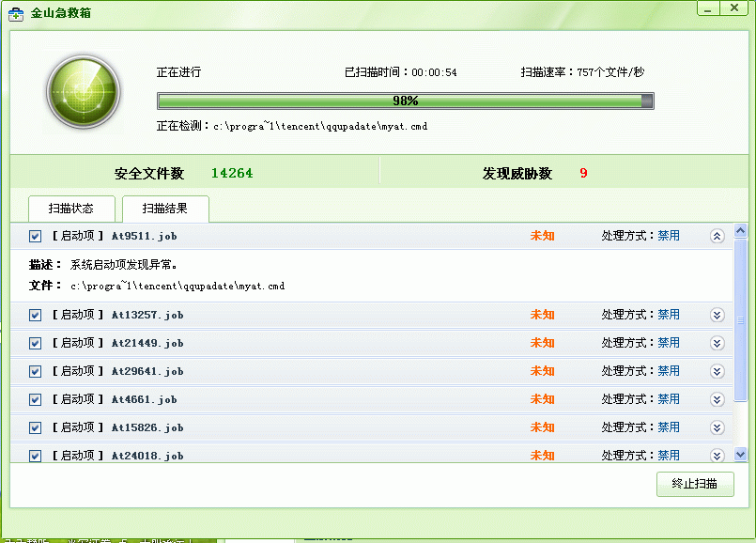The width and height of the screenshot is (756, 543).
Task: Click the 系统启动项发现异常 description text
Action: [124, 265]
